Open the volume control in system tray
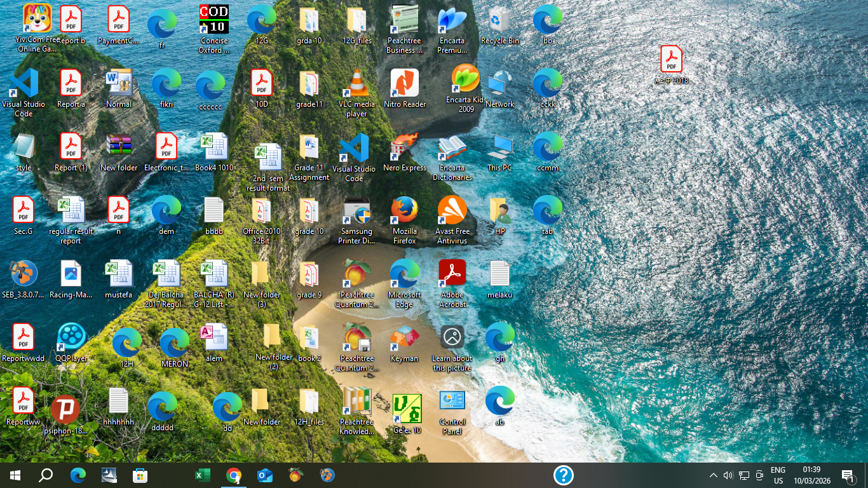The width and height of the screenshot is (868, 488). point(728,475)
